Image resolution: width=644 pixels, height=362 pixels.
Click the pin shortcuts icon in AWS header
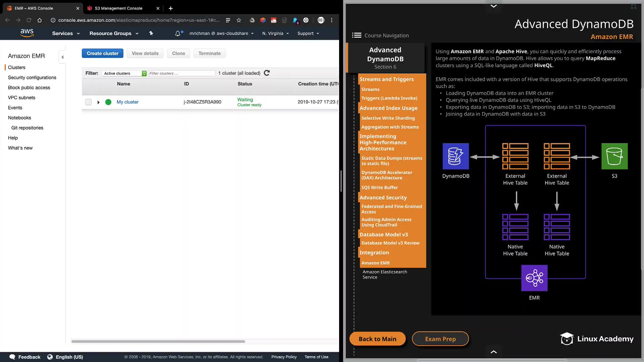[151, 33]
